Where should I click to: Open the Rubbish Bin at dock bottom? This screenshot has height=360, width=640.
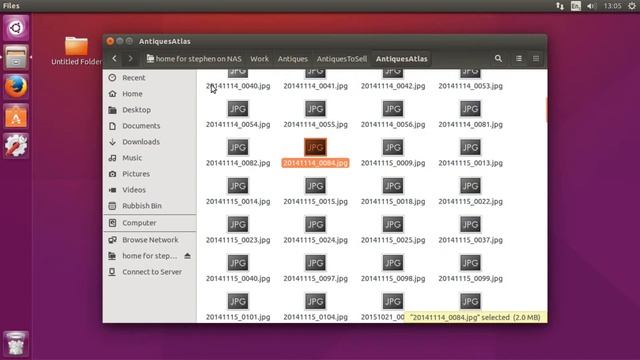[x=16, y=344]
